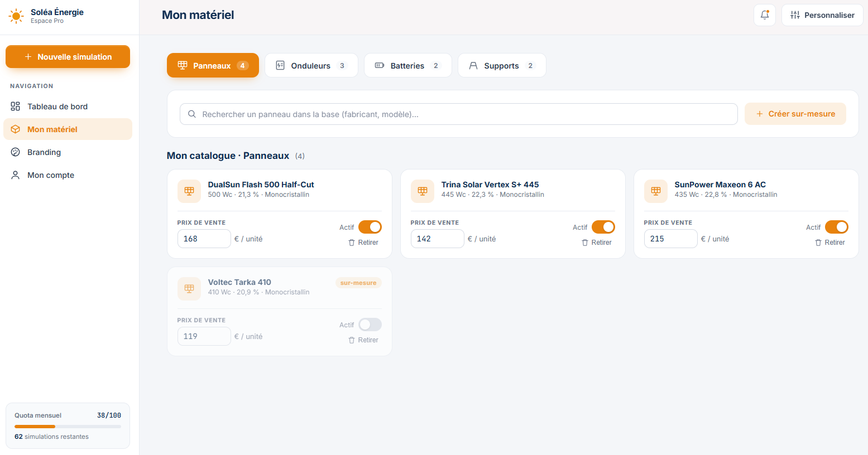Start a Nouvelle simulation

coord(68,57)
